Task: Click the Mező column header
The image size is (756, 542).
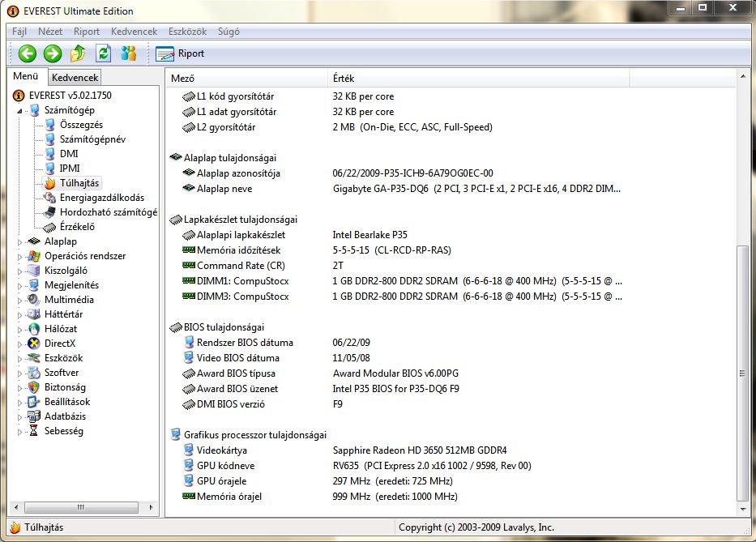Action: point(247,78)
